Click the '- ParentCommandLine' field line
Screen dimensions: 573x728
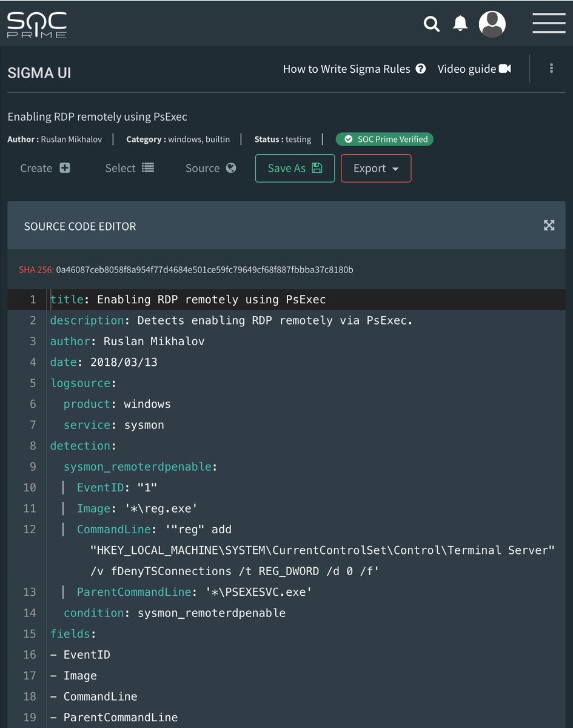(x=114, y=718)
